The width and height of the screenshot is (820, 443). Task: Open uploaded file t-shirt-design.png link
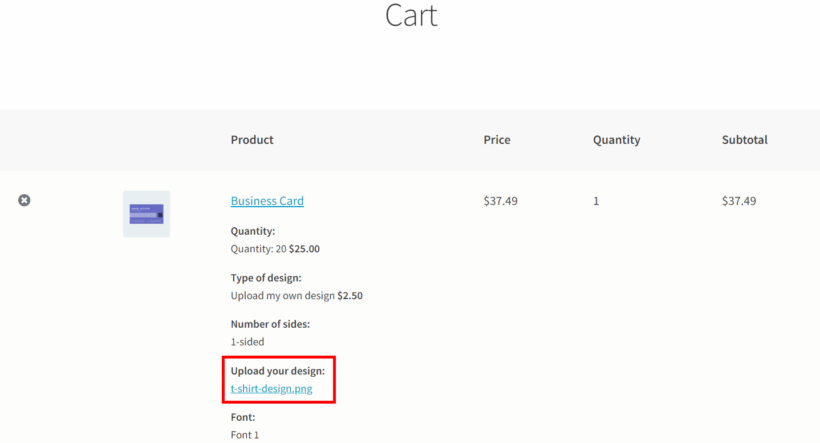(x=271, y=389)
